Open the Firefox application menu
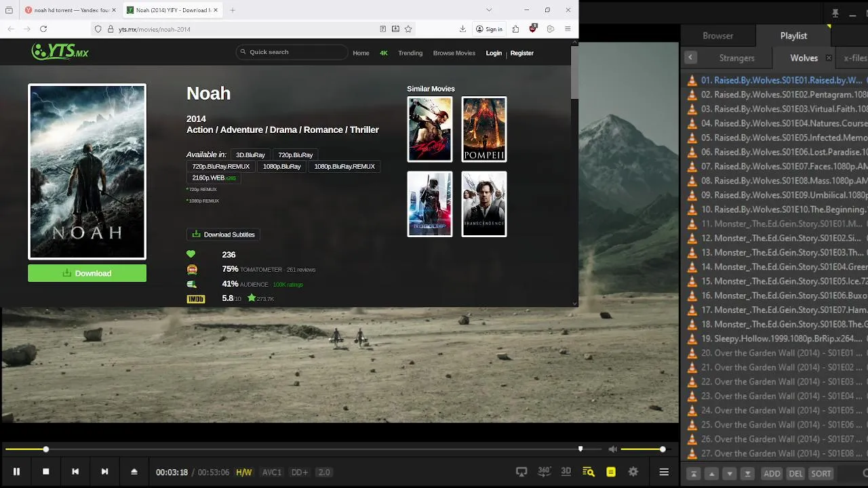Screen dimensions: 868x488 [x=568, y=29]
